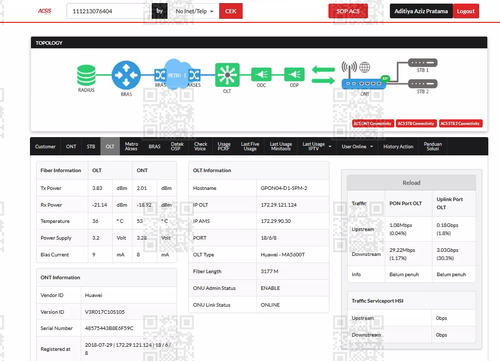
Task: Click the WiFi antenna icon above ONT
Action: pyautogui.click(x=349, y=67)
